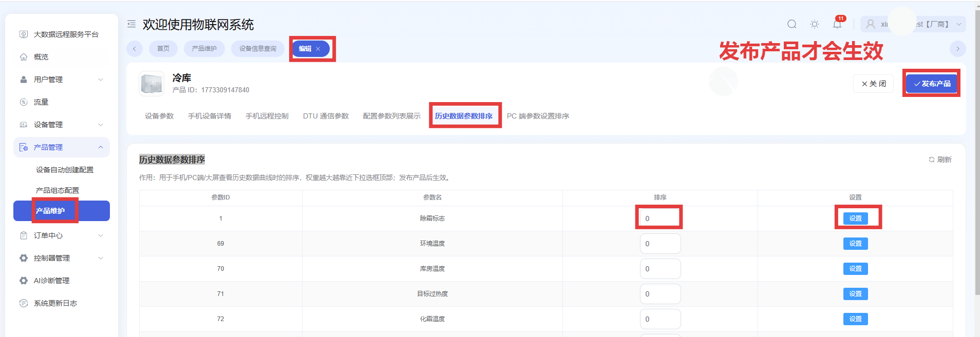Image resolution: width=980 pixels, height=337 pixels.
Task: Click the 设备管理 device icon
Action: [x=24, y=125]
